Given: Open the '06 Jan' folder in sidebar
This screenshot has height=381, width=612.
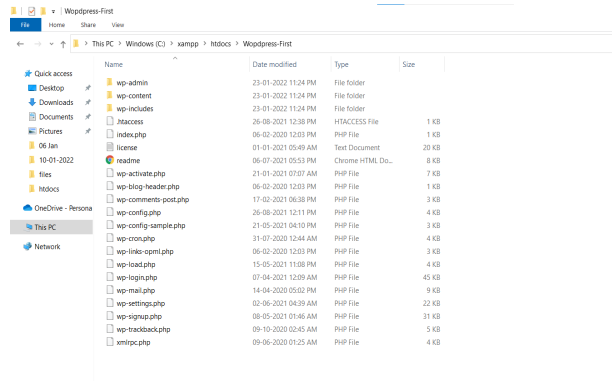Looking at the screenshot, I should [48, 146].
